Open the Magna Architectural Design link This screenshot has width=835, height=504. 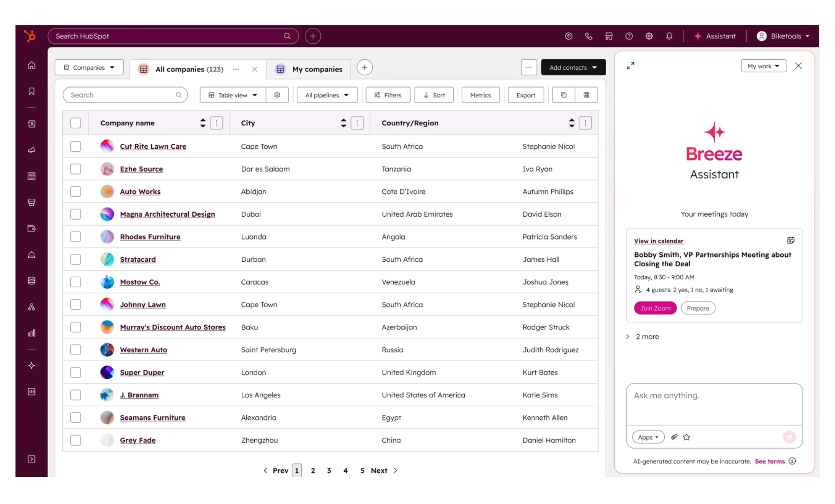tap(167, 214)
